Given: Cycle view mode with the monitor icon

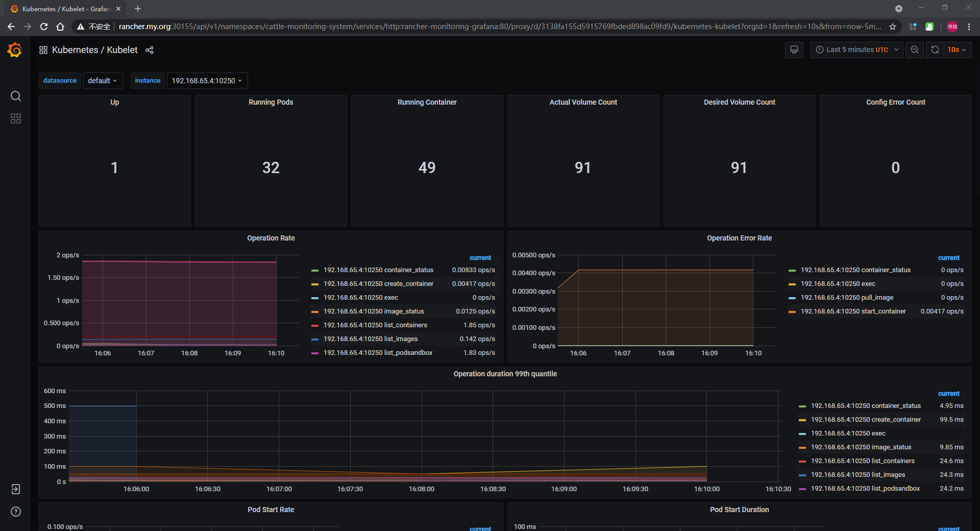Looking at the screenshot, I should pos(794,50).
